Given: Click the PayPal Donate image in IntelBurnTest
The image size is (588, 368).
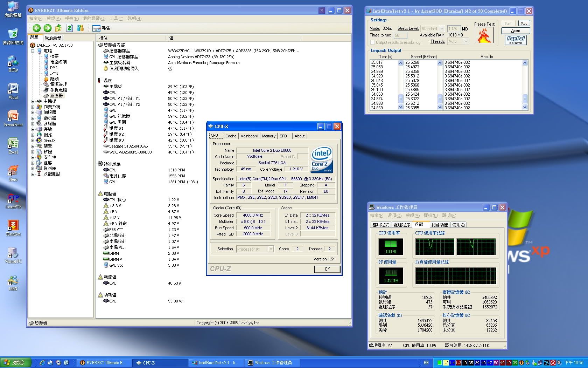Looking at the screenshot, I should pos(516,40).
